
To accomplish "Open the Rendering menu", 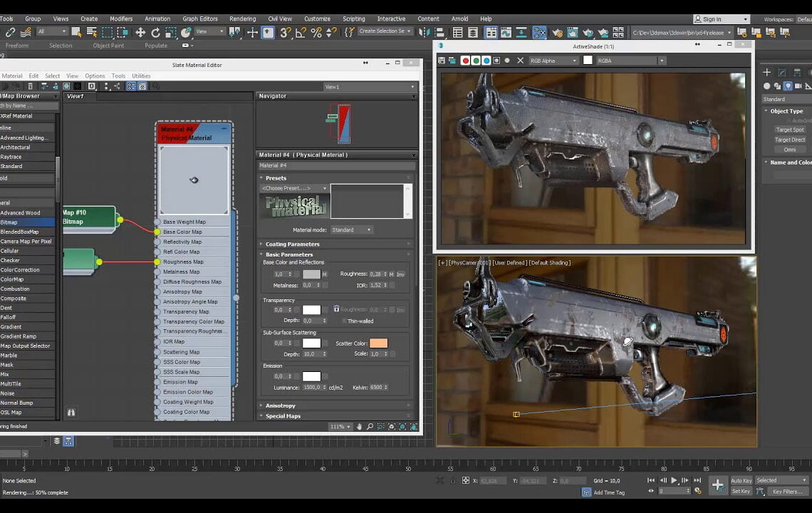I will 242,19.
